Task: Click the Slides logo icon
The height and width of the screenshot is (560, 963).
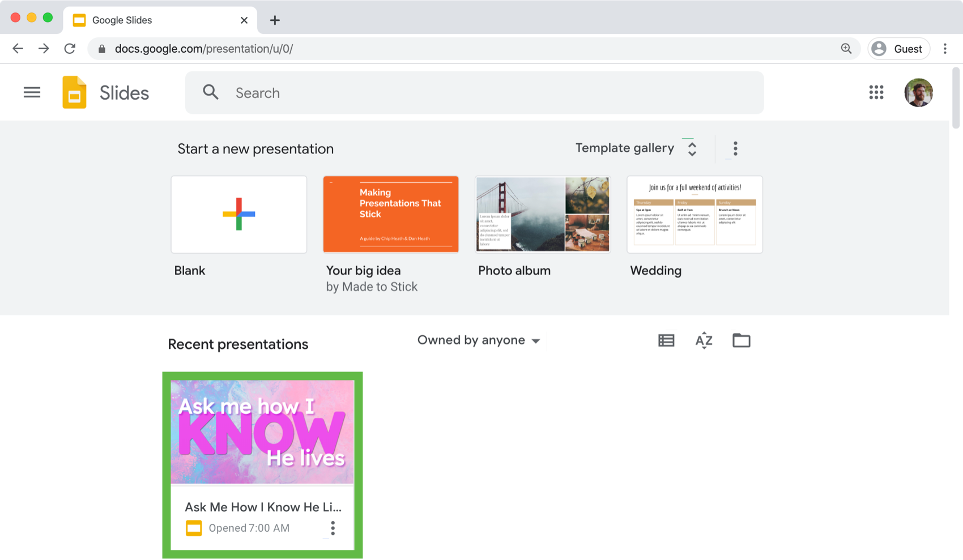Action: point(74,92)
